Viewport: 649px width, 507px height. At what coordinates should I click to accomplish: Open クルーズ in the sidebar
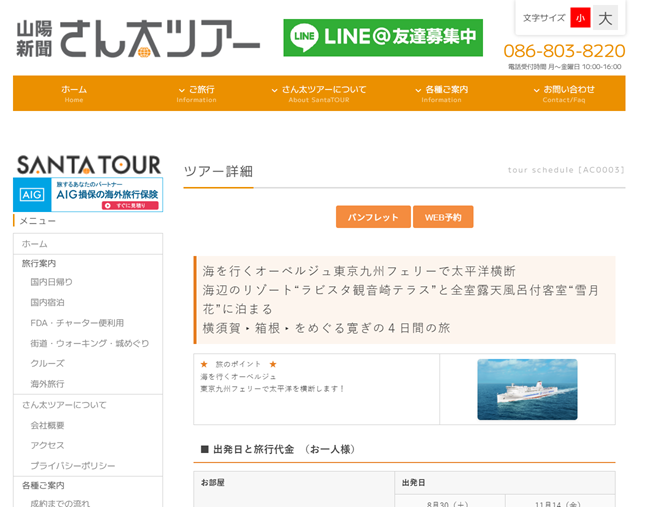pos(47,363)
